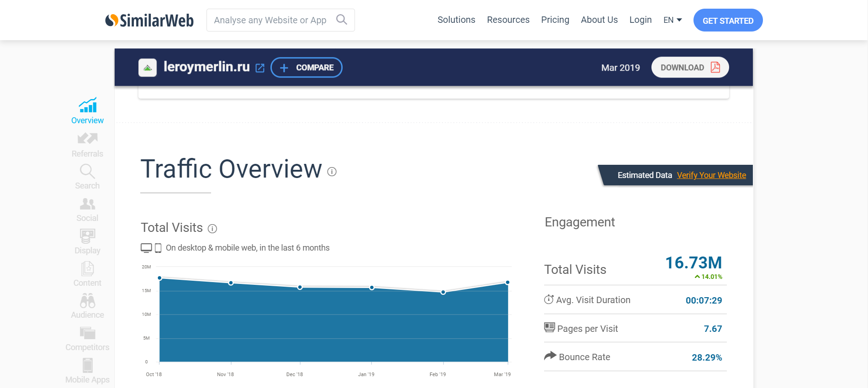Viewport: 868px width, 388px height.
Task: Click the Total Visits info icon
Action: pyautogui.click(x=212, y=229)
